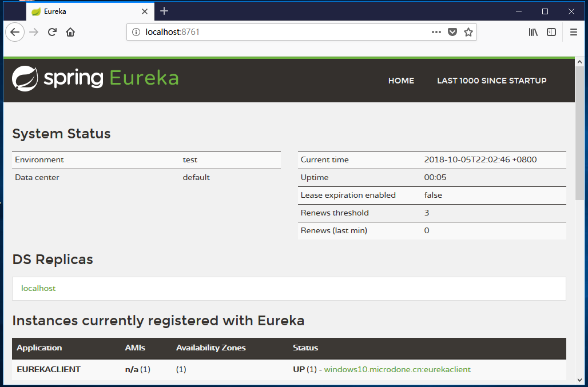Open windows10.microdone.cn:eurekaclient instance link

coord(397,369)
